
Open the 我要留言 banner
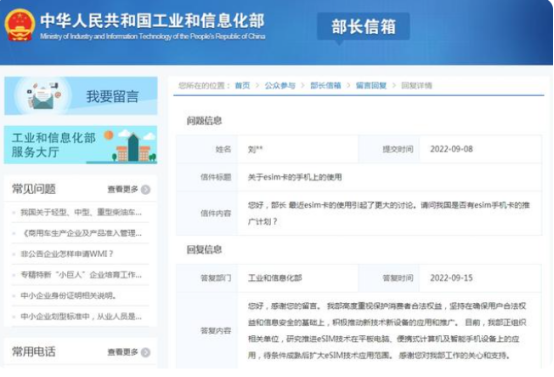coord(81,96)
